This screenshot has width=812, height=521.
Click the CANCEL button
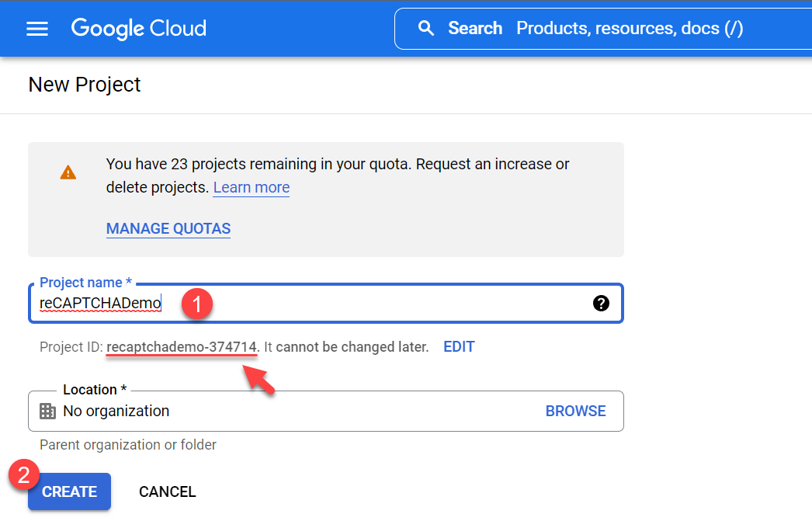point(167,491)
